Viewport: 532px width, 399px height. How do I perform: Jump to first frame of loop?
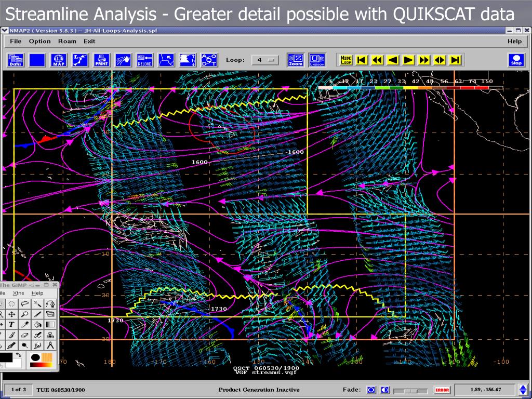(362, 60)
